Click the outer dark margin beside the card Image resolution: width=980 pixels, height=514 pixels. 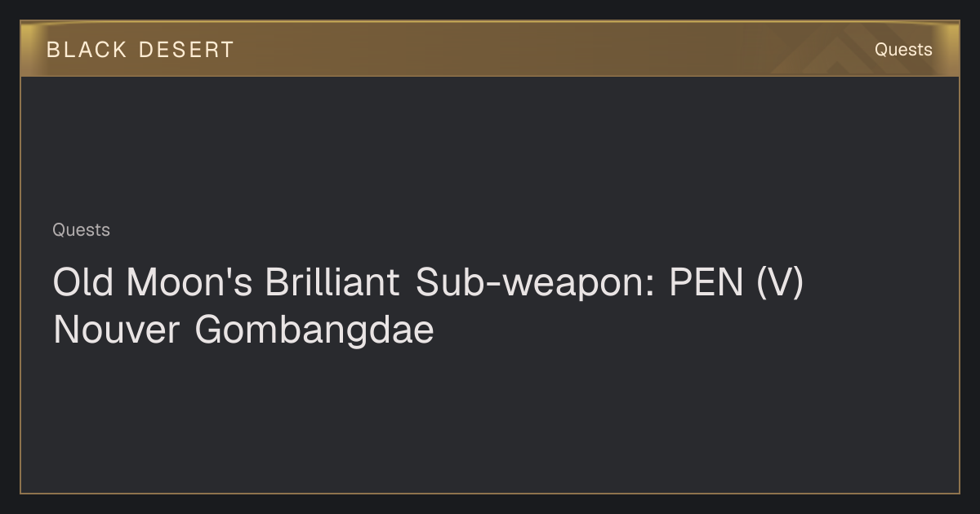pyautogui.click(x=10, y=257)
